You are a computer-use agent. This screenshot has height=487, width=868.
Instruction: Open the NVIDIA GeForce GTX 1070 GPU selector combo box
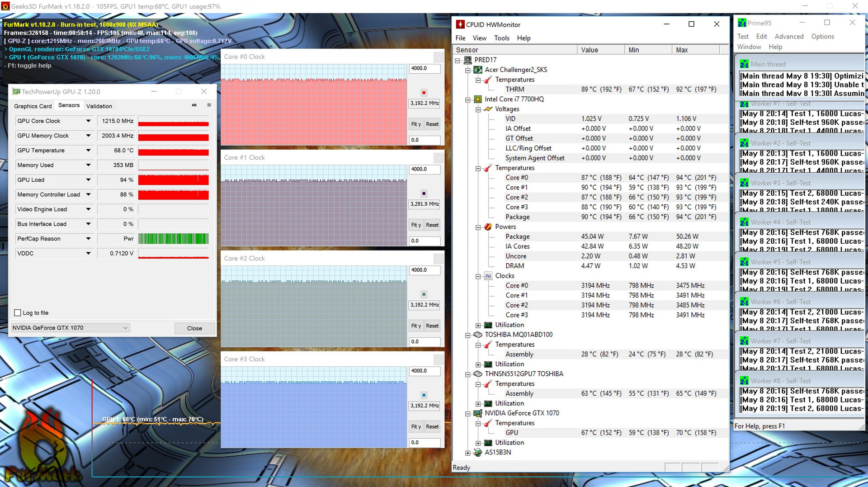click(x=71, y=328)
